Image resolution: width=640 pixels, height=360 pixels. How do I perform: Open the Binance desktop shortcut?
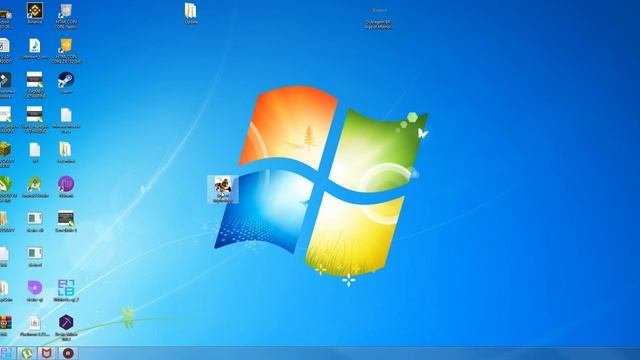coord(35,11)
